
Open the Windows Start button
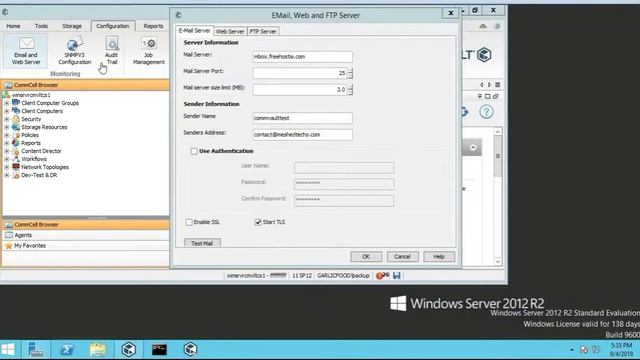(x=8, y=349)
